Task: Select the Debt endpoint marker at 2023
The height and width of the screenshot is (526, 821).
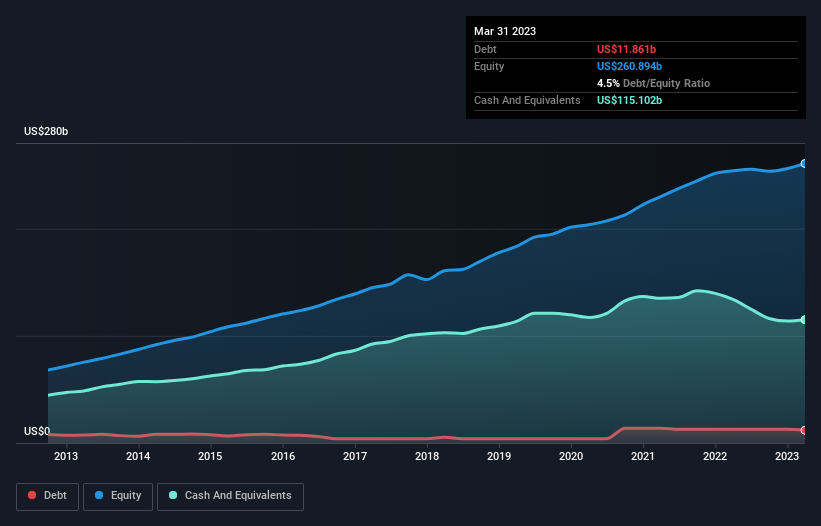Action: [x=804, y=430]
